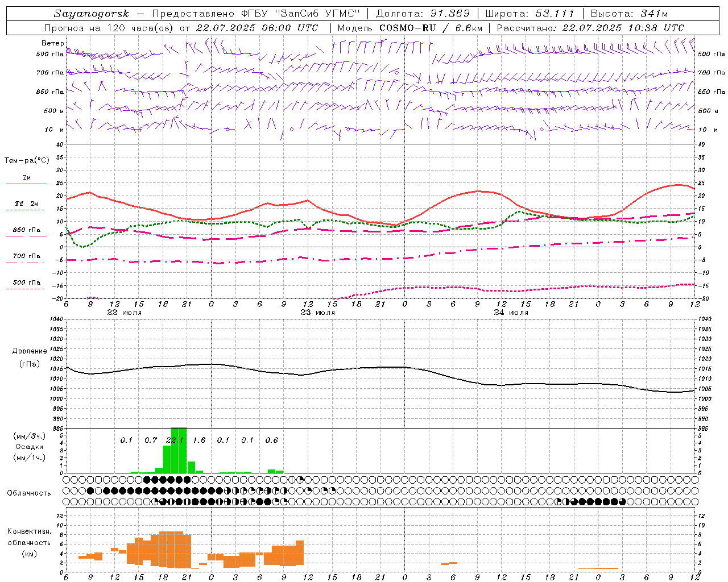Screen dimensions: 728x582
Task: Click the 500 гПа temperature legend label
Action: pos(27,282)
